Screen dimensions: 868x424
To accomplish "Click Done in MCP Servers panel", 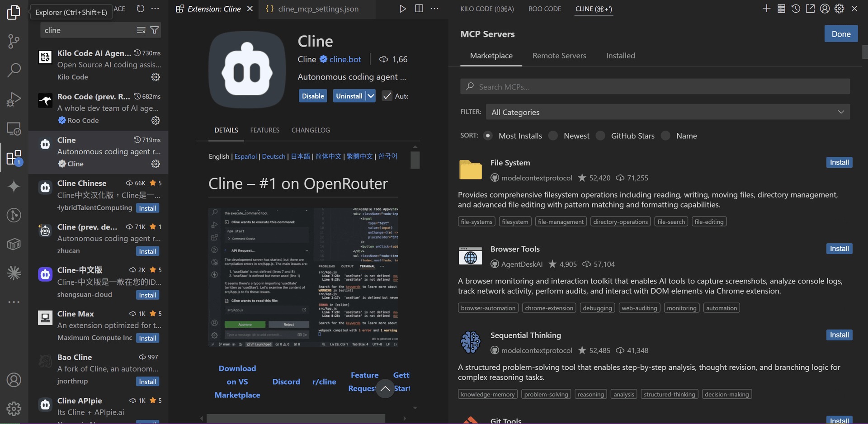I will [841, 34].
